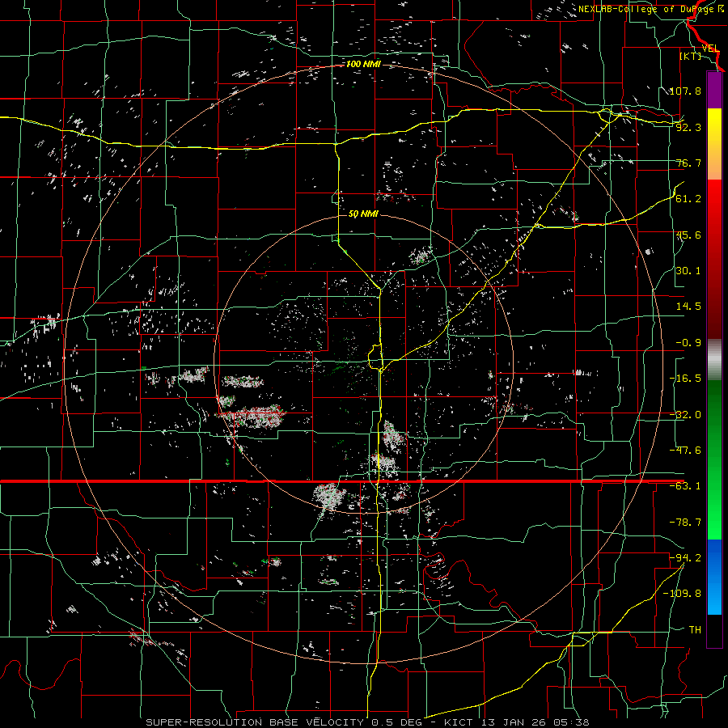The image size is (728, 728).
Task: Click the 100 NMI range ring label
Action: point(363,64)
